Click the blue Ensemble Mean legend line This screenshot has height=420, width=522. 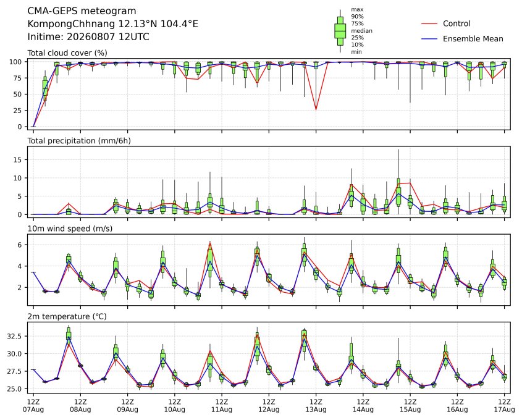click(429, 39)
